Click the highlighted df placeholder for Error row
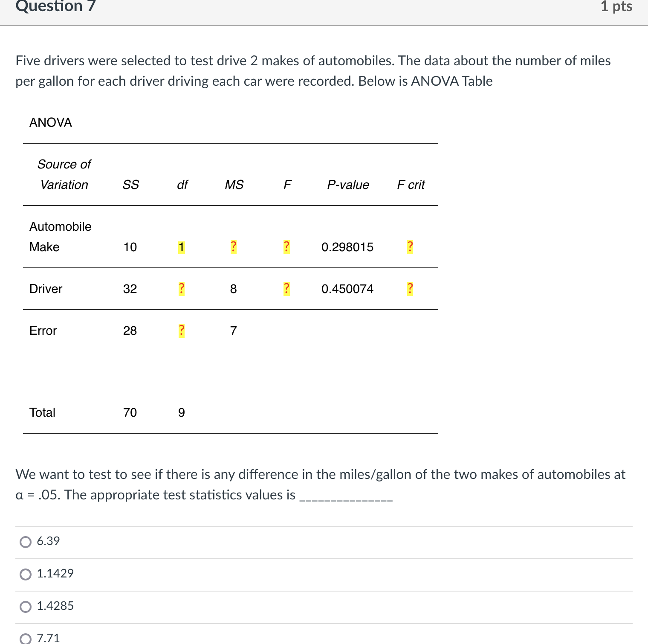648x644 pixels. click(182, 330)
